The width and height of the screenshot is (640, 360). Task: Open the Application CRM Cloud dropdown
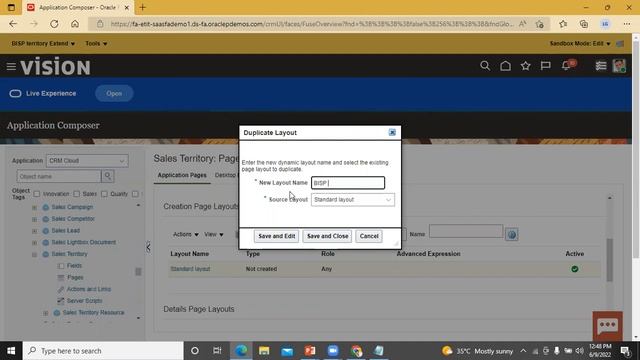click(x=87, y=160)
